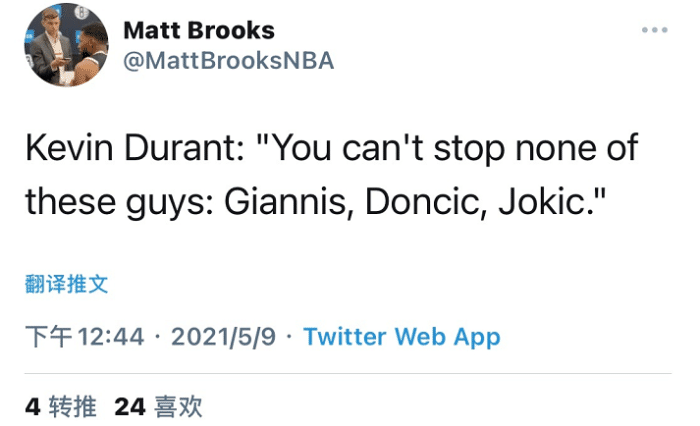Click the phrase "You can't stop none of"
The image size is (700, 426).
click(x=455, y=152)
